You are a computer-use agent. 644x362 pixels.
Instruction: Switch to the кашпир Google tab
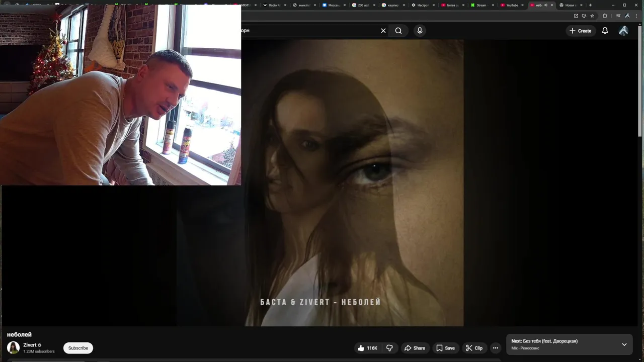[393, 5]
